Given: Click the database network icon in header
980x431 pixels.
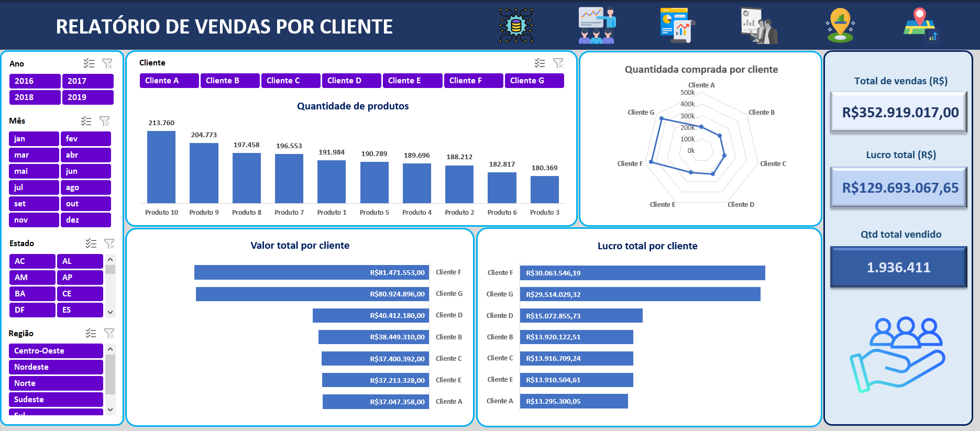Looking at the screenshot, I should [516, 25].
